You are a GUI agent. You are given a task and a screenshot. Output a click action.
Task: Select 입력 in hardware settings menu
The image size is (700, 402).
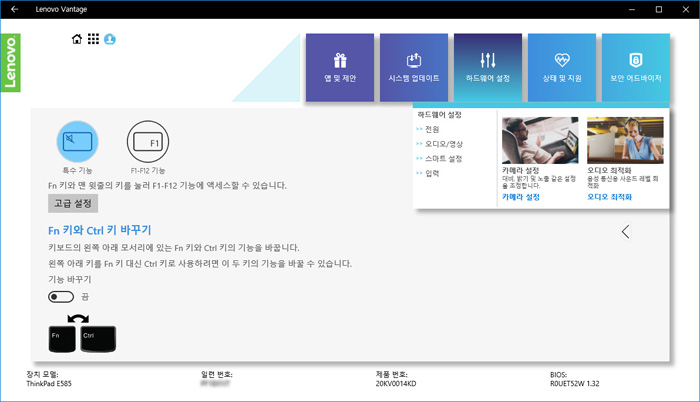click(x=432, y=173)
